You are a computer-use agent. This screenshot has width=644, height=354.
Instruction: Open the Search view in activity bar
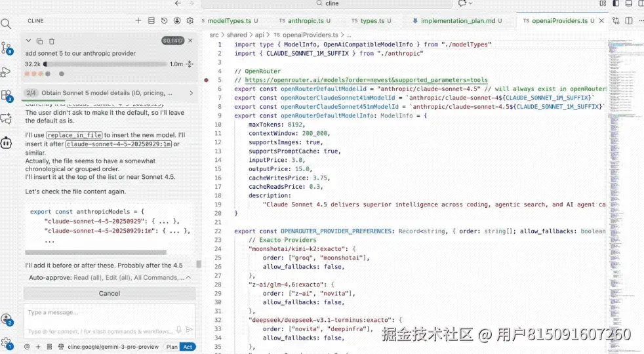click(x=6, y=24)
